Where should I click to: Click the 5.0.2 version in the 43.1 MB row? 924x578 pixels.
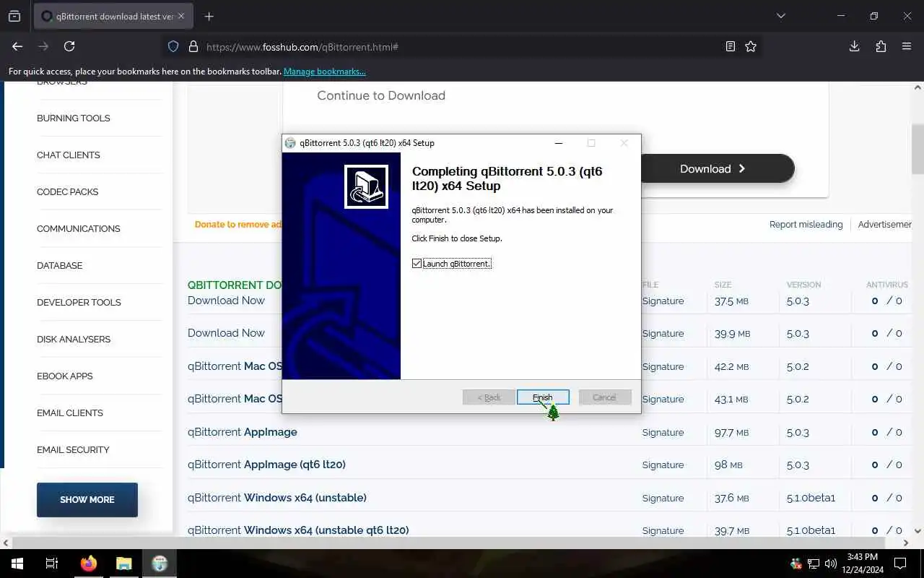pos(798,399)
